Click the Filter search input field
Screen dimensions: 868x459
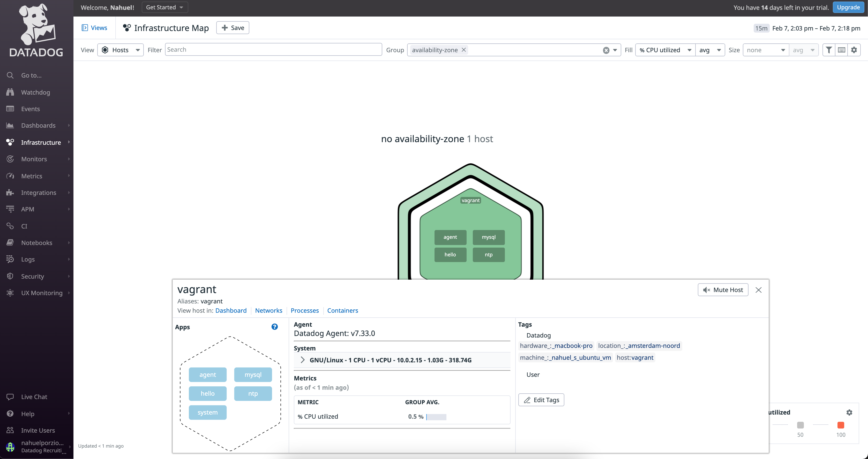273,50
